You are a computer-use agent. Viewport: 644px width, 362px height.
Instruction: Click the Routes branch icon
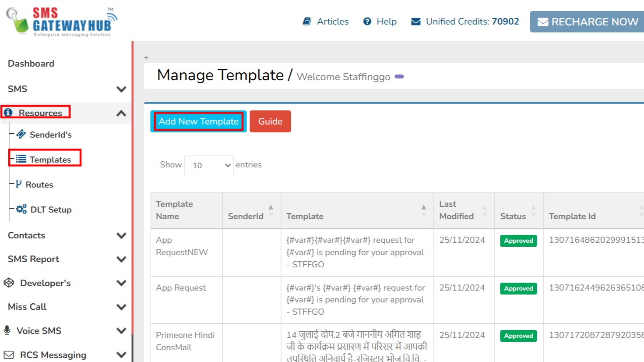pyautogui.click(x=18, y=184)
